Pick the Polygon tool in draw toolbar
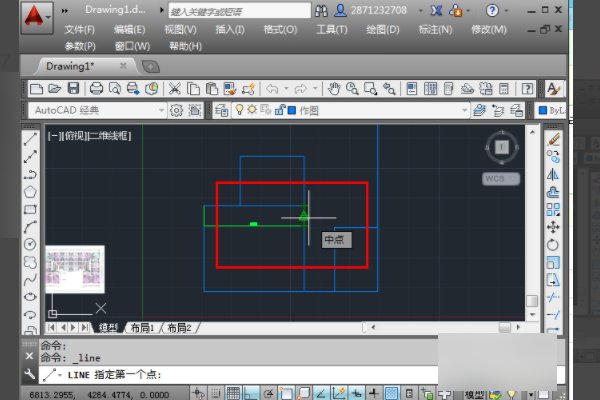600x400 pixels. pyautogui.click(x=30, y=191)
